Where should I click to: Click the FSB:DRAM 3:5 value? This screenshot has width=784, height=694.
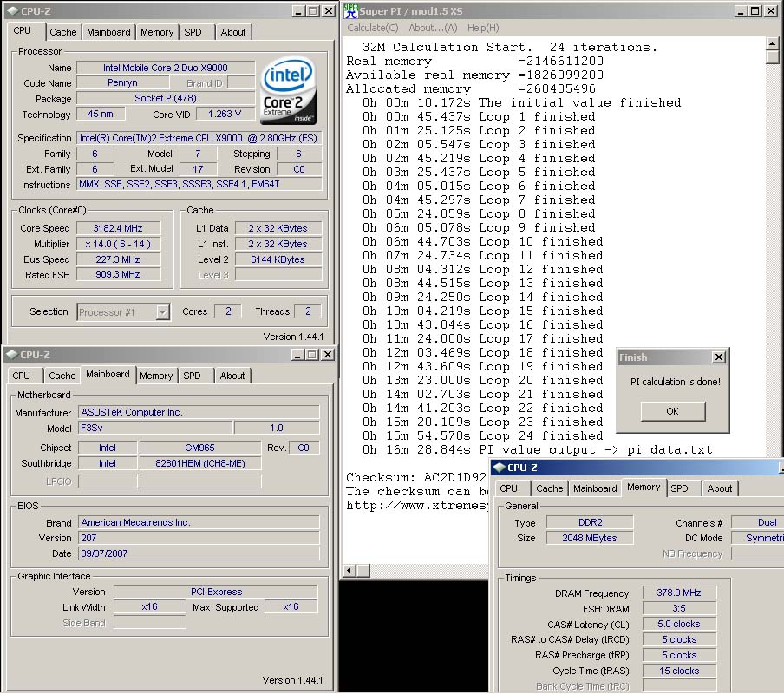(679, 608)
